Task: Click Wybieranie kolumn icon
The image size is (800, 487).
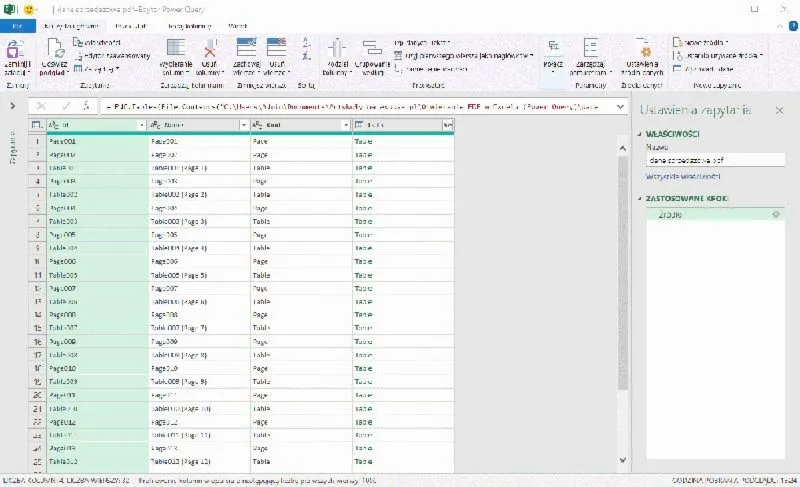Action: click(x=176, y=48)
